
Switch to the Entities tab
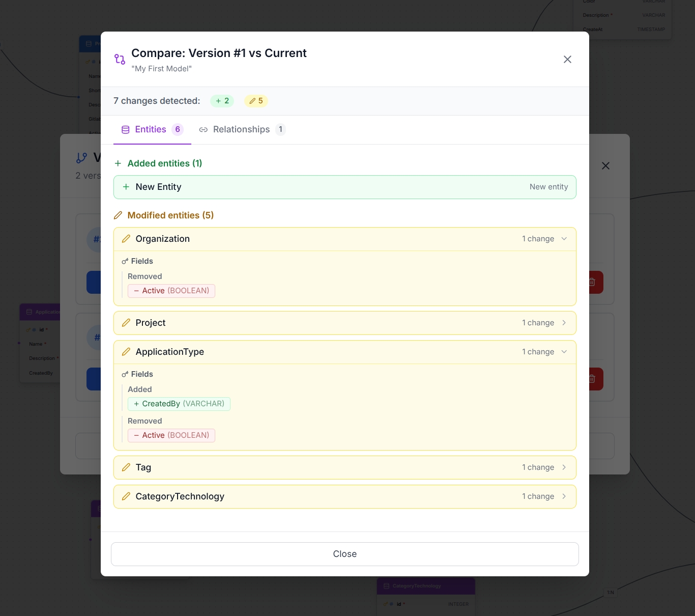click(152, 130)
